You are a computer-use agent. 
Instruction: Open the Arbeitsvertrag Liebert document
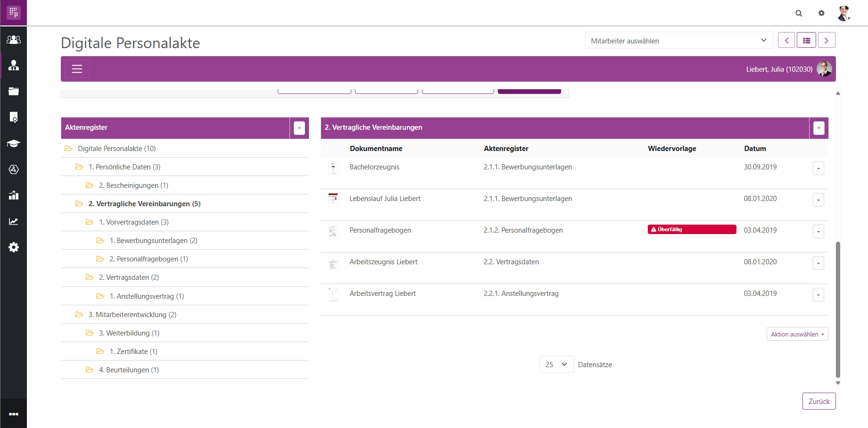pyautogui.click(x=382, y=294)
